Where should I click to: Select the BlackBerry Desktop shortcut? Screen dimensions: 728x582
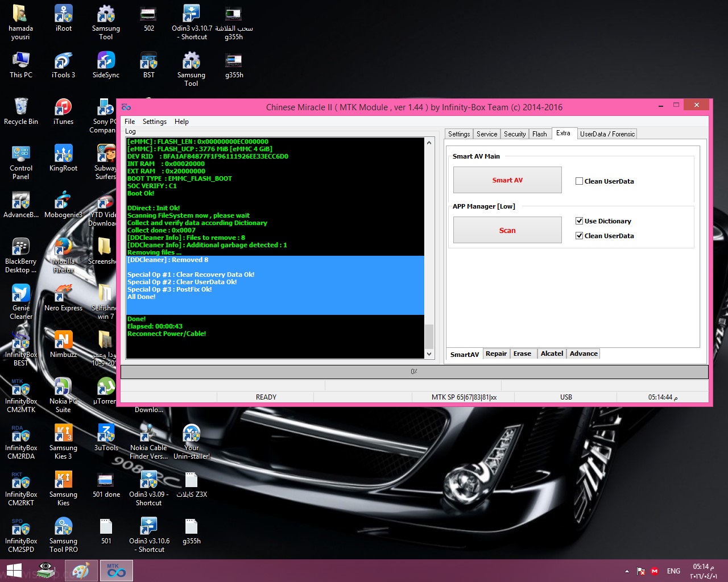point(21,256)
